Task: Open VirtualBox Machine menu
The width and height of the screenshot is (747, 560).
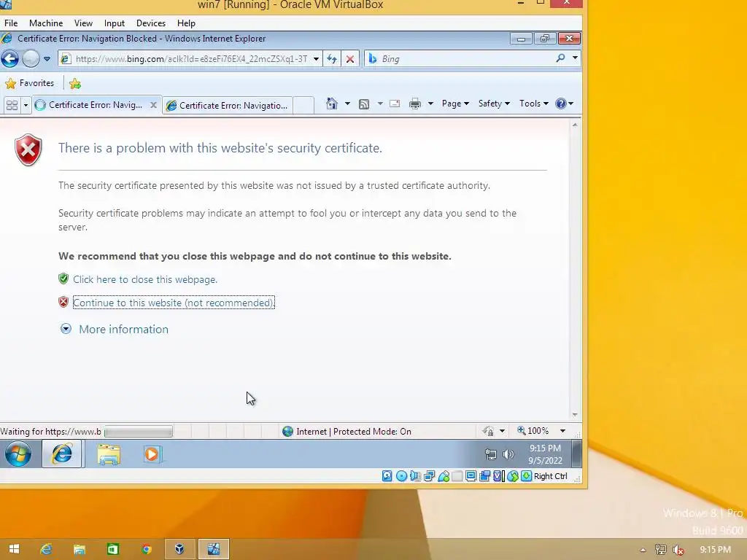Action: tap(46, 23)
